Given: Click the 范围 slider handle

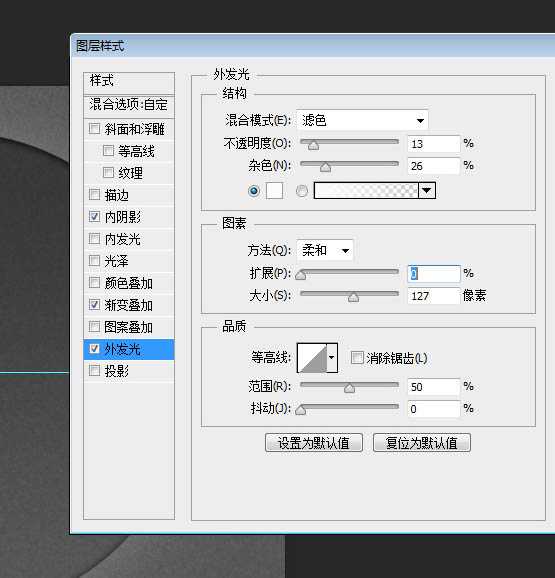Looking at the screenshot, I should tap(349, 388).
